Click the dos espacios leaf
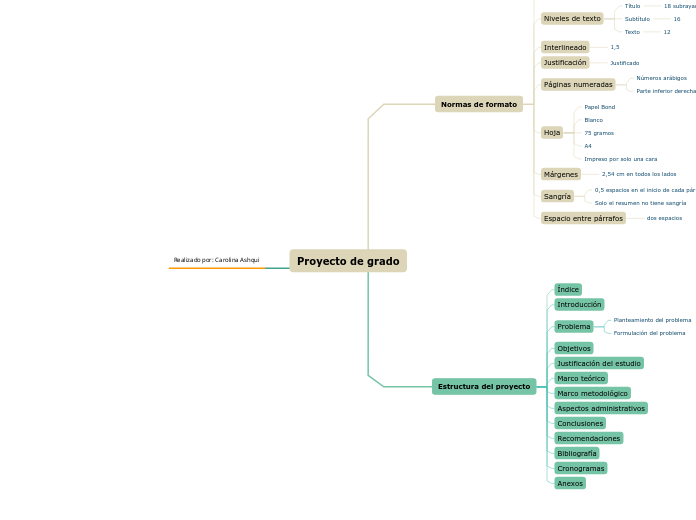 click(664, 218)
